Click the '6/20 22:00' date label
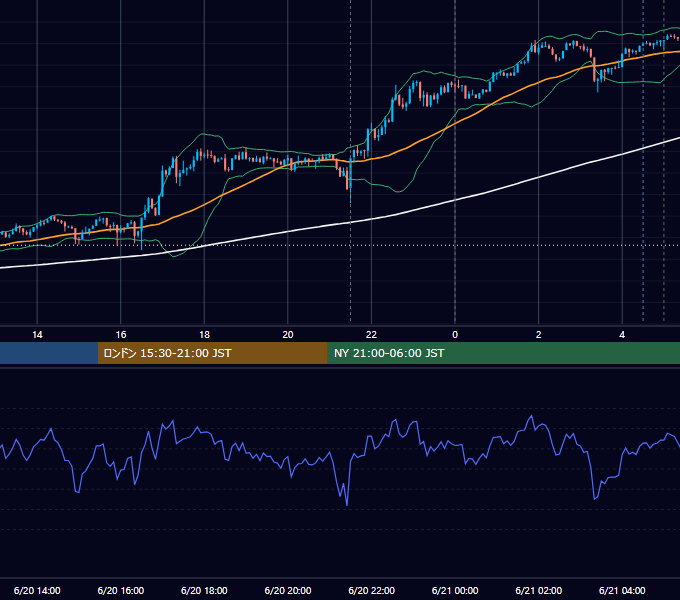680x600 pixels. pos(371,590)
